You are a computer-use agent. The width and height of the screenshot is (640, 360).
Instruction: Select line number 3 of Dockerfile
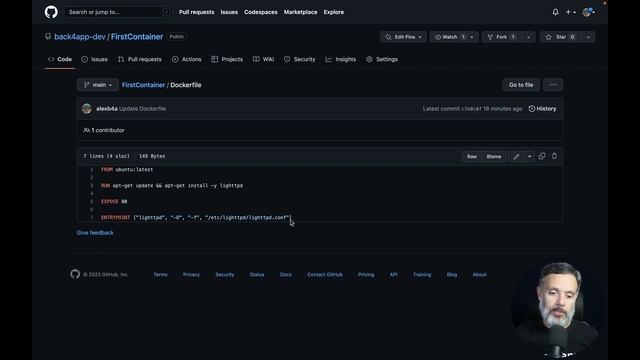click(x=92, y=185)
